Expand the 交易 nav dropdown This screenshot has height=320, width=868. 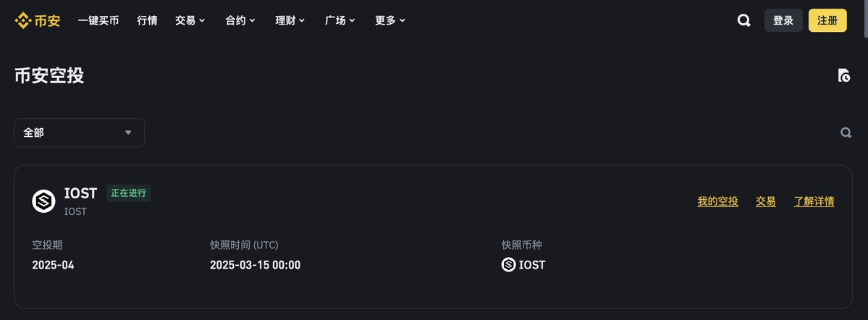coord(190,20)
